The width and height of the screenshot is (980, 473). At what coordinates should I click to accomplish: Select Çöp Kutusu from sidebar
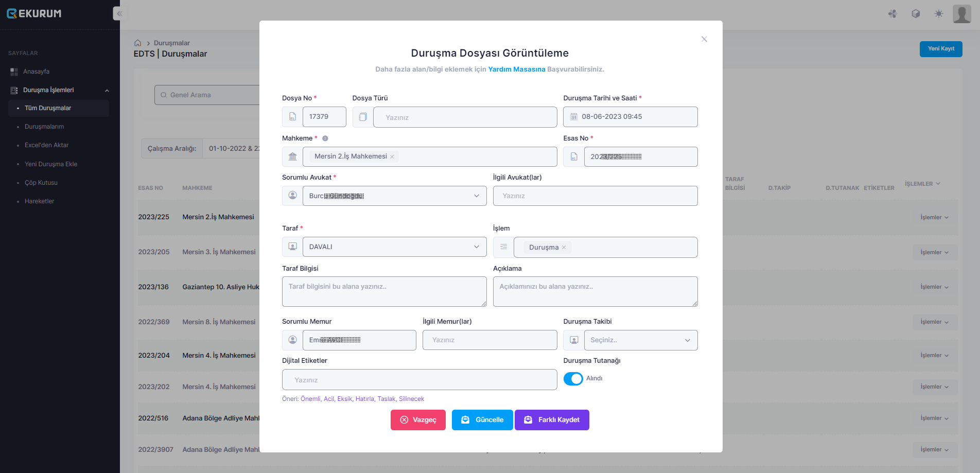(41, 183)
